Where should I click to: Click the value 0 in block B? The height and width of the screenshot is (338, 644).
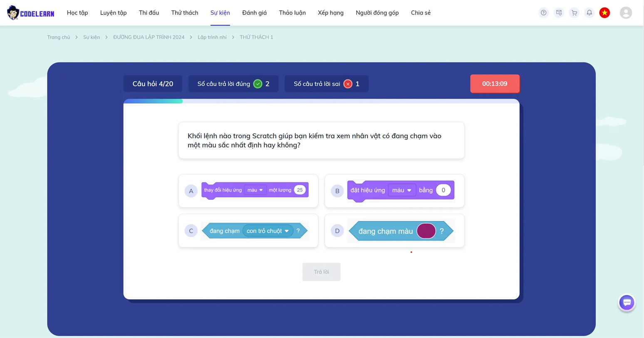pyautogui.click(x=443, y=190)
